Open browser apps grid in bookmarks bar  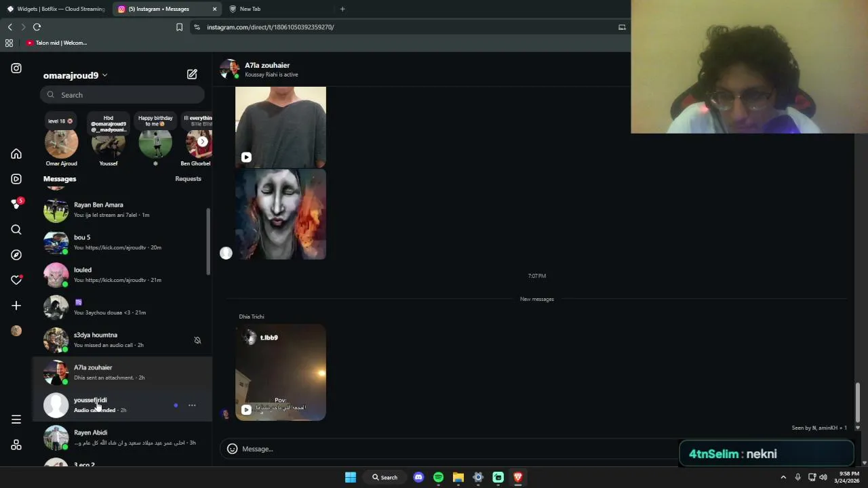(9, 43)
